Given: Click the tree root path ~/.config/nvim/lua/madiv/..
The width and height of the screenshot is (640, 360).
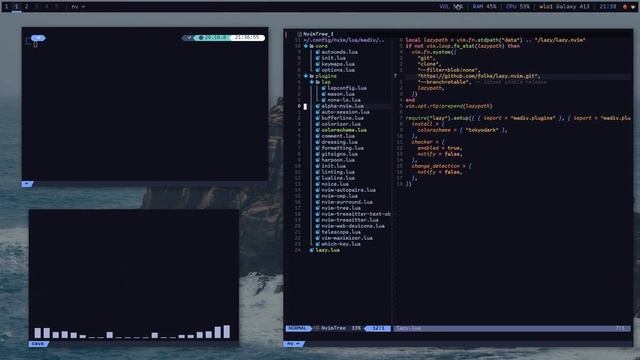Looking at the screenshot, I should click(344, 40).
